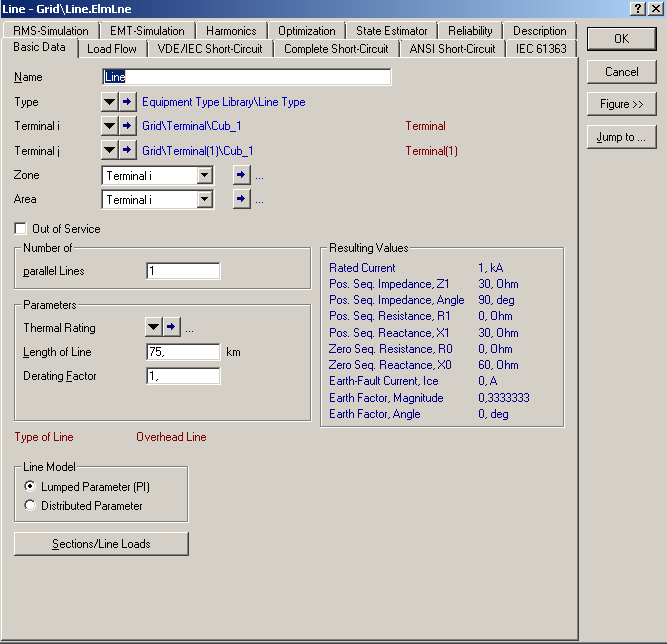Switch to the IEC 61363 tab
Screen dimensions: 667x644
[x=541, y=49]
